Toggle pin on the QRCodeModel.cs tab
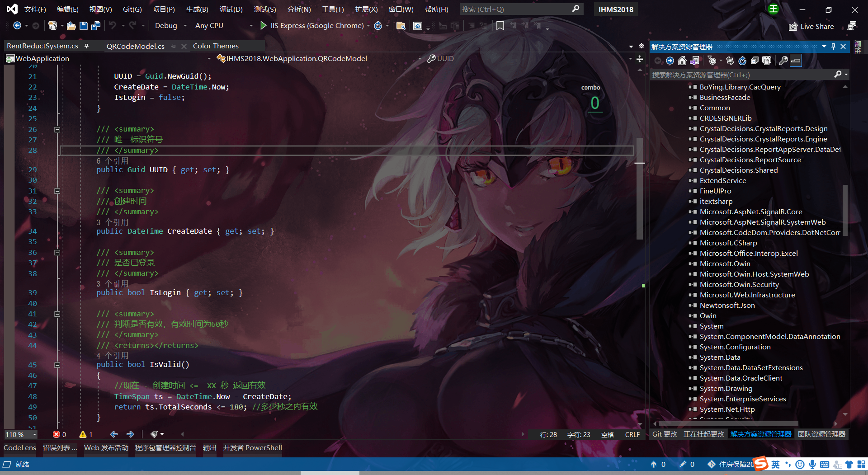This screenshot has width=868, height=475. [x=174, y=46]
